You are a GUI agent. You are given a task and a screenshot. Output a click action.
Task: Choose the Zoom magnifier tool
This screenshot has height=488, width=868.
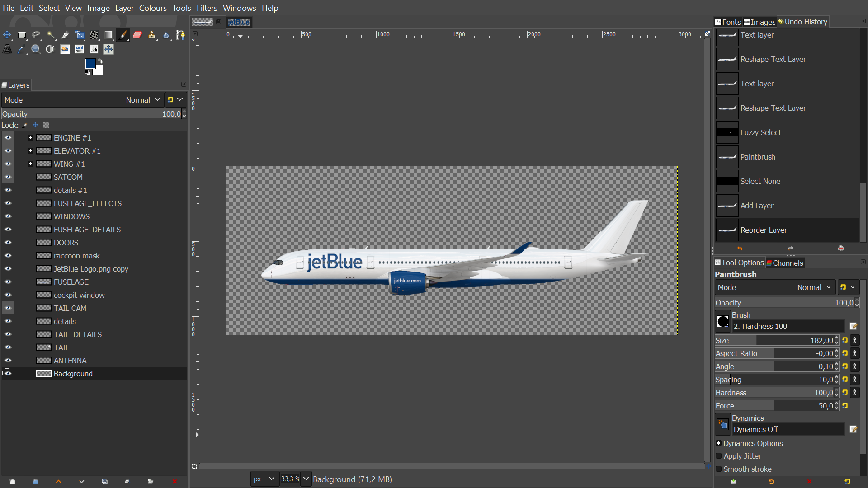[36, 49]
